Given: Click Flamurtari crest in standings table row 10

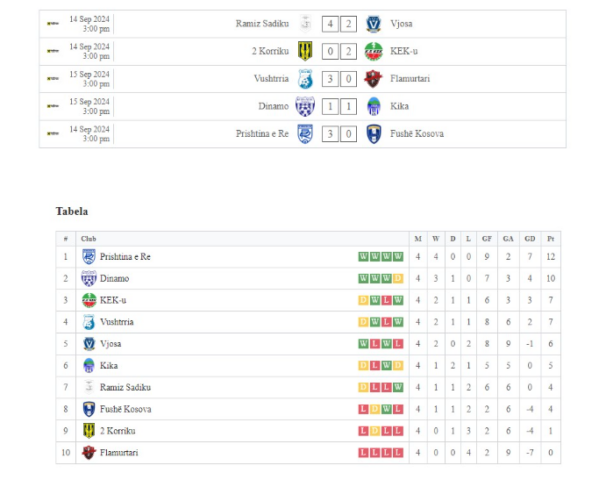Looking at the screenshot, I should click(88, 452).
